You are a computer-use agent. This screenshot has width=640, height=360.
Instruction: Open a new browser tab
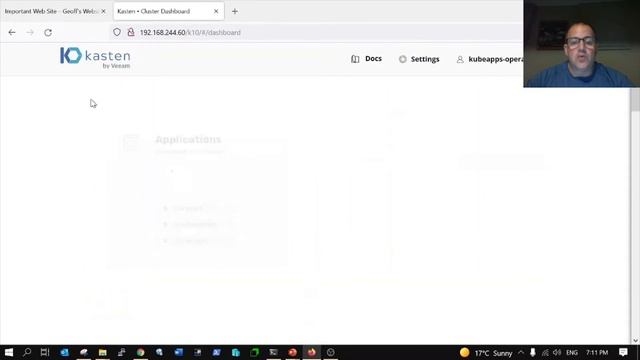click(x=235, y=11)
